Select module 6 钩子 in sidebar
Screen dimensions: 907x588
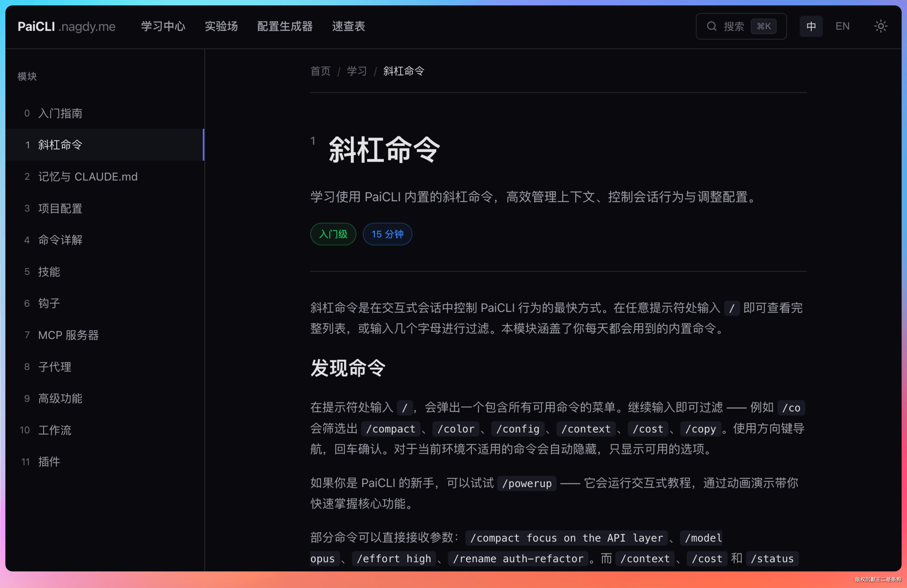click(x=105, y=303)
